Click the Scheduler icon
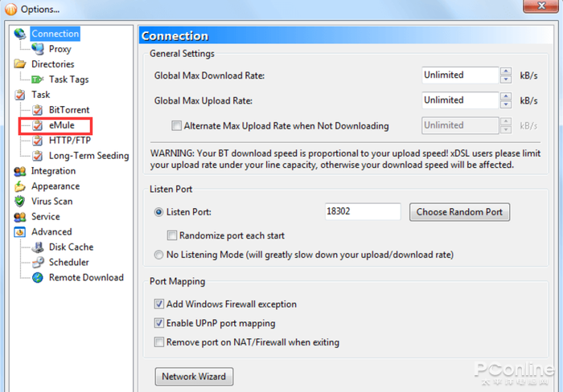563x392 pixels. pyautogui.click(x=38, y=263)
